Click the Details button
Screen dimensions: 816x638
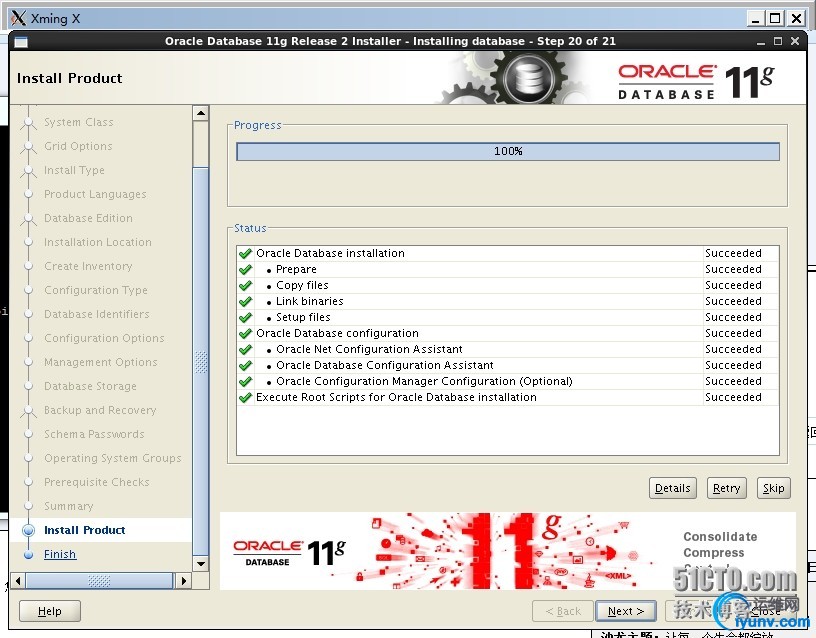(672, 488)
